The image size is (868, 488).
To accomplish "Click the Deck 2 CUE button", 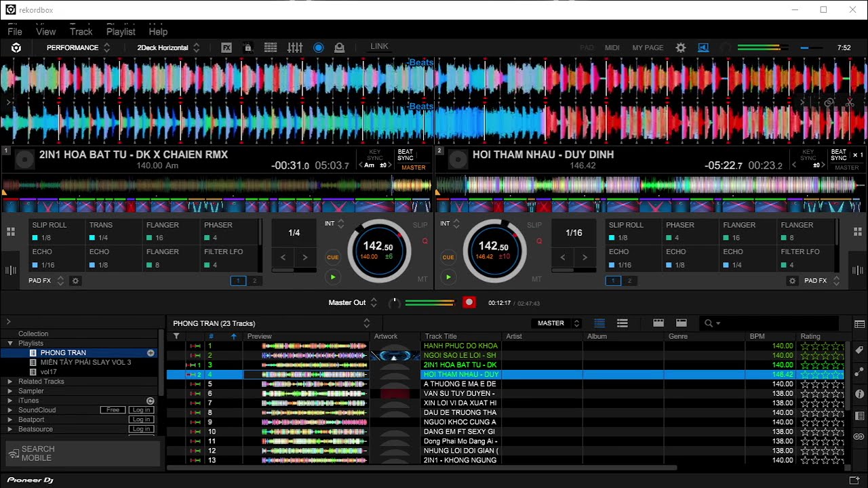I will [x=448, y=258].
